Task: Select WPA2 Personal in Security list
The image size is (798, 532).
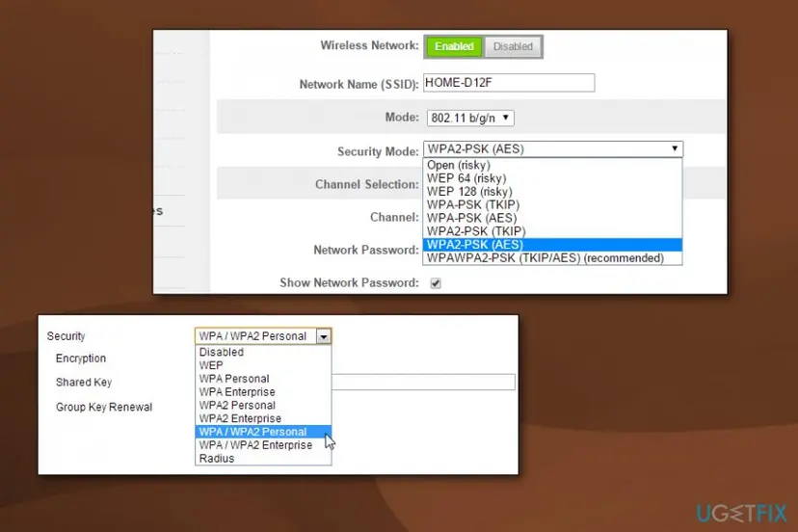Action: (x=263, y=405)
